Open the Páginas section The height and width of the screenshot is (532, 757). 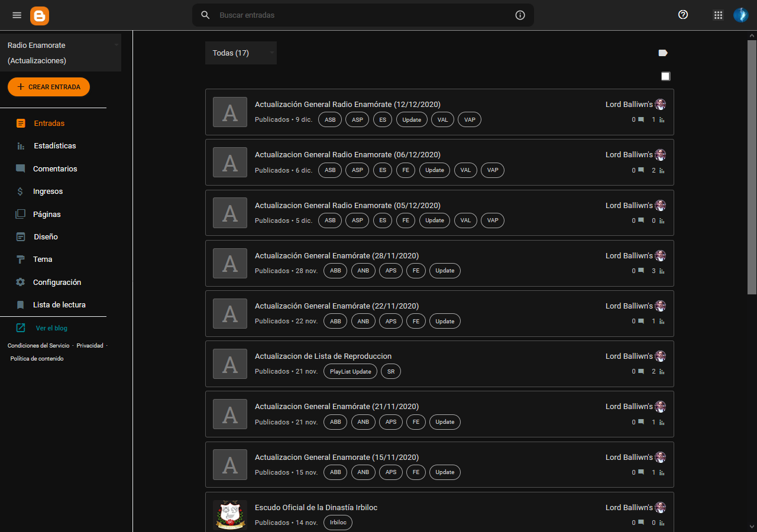coord(20,213)
